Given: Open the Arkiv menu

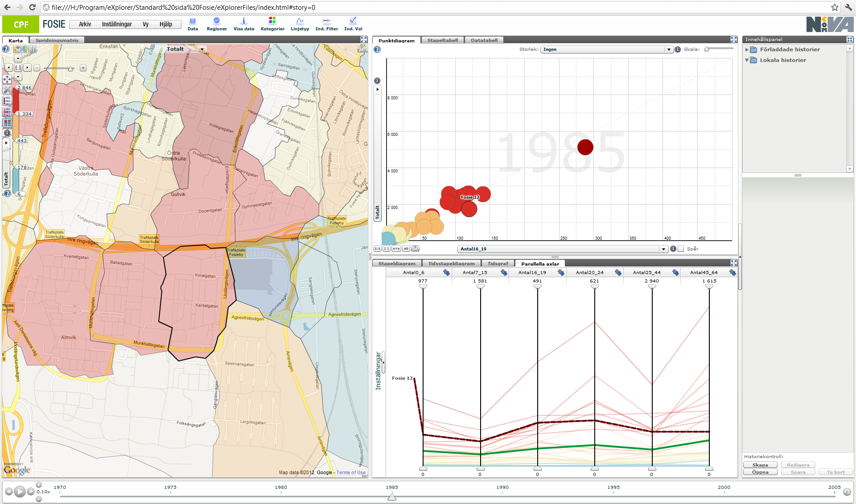Looking at the screenshot, I should click(x=85, y=24).
